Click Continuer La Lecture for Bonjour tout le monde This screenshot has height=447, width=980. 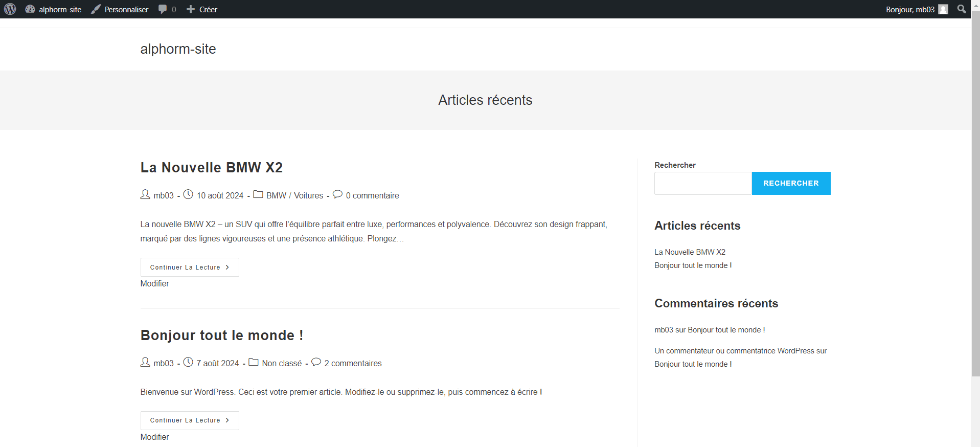tap(190, 420)
